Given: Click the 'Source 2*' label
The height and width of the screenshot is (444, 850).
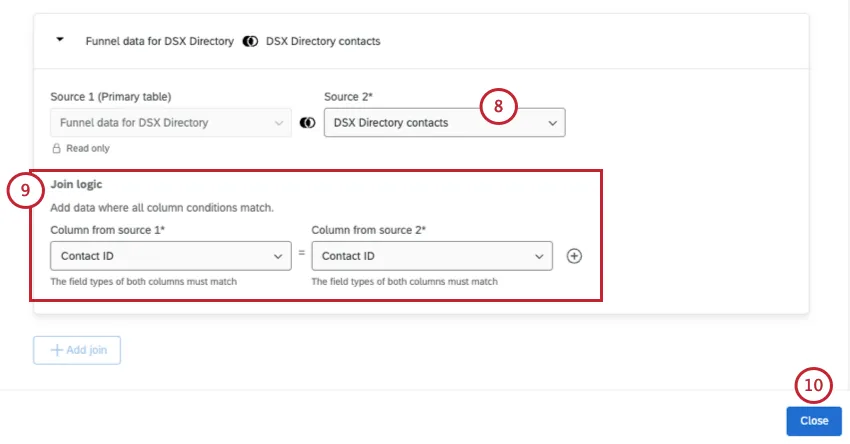Looking at the screenshot, I should (x=349, y=96).
